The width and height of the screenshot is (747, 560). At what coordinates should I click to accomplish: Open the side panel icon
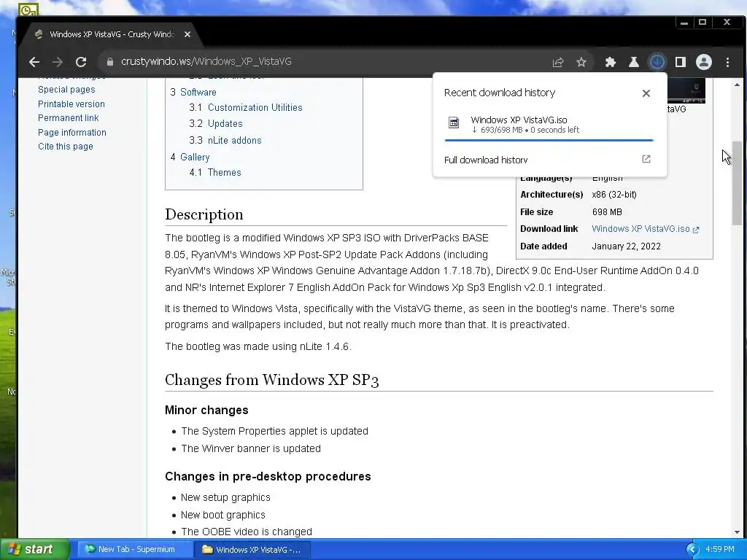(x=681, y=62)
